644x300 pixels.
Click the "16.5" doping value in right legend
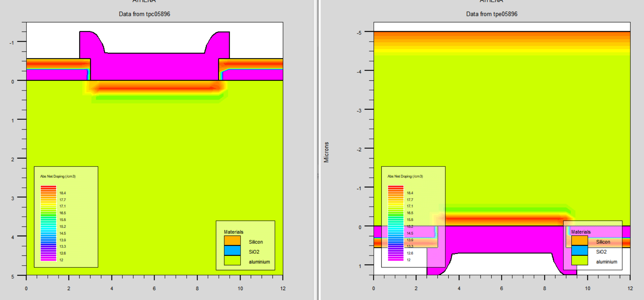[x=410, y=213]
